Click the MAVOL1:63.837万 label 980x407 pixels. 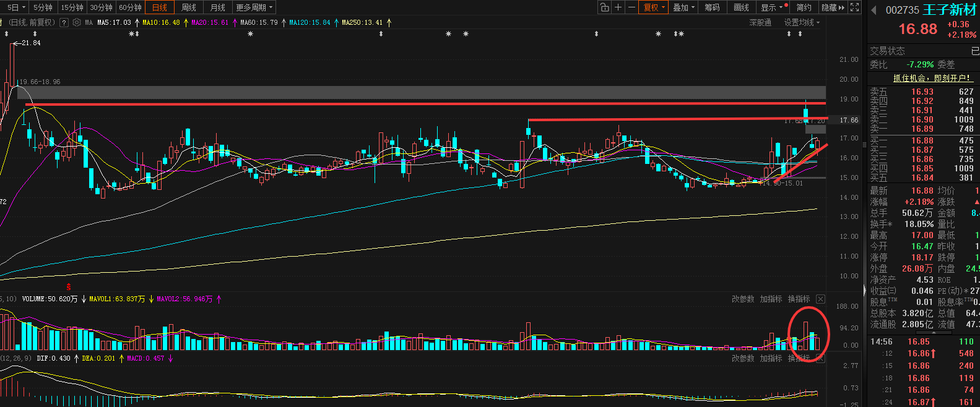(117, 299)
